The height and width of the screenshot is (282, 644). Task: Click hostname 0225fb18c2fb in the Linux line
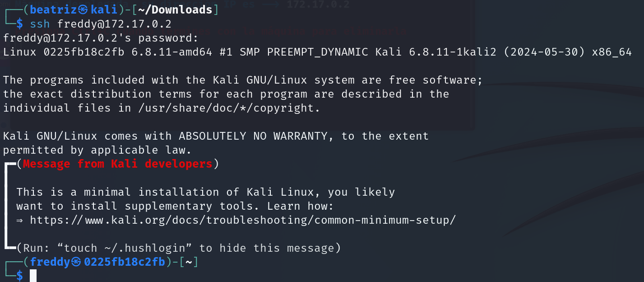(83, 52)
